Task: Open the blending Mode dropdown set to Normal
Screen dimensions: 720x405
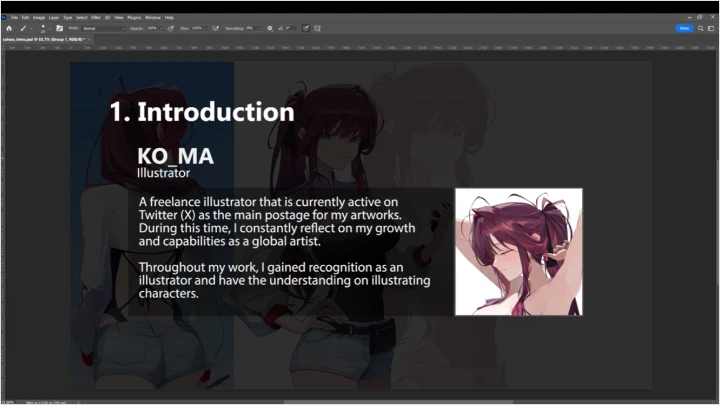Action: click(x=103, y=28)
